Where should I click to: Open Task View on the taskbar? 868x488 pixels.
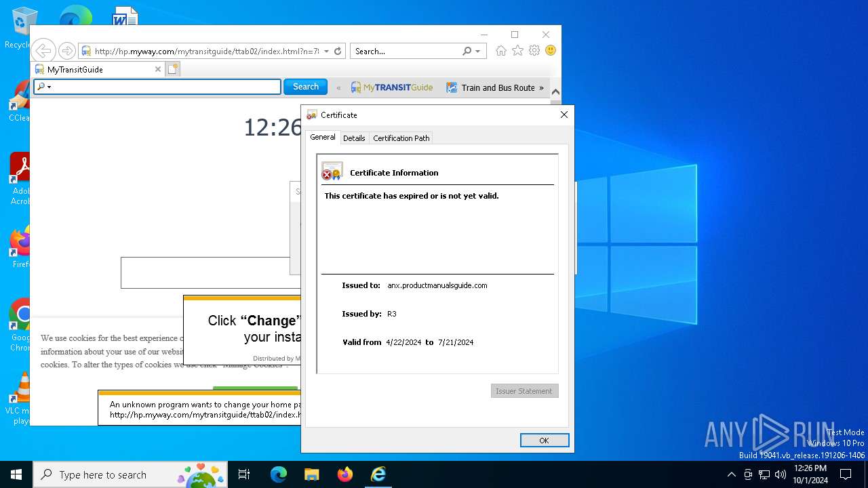click(244, 474)
